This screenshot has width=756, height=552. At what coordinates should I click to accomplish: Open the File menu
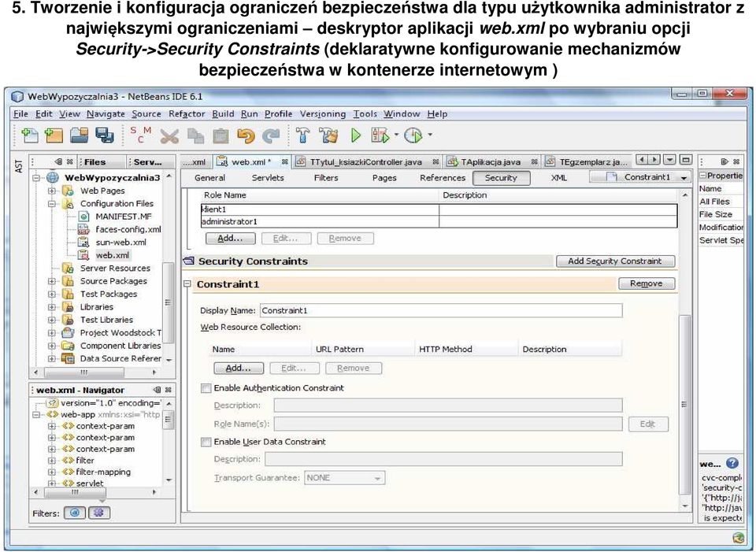(x=20, y=114)
